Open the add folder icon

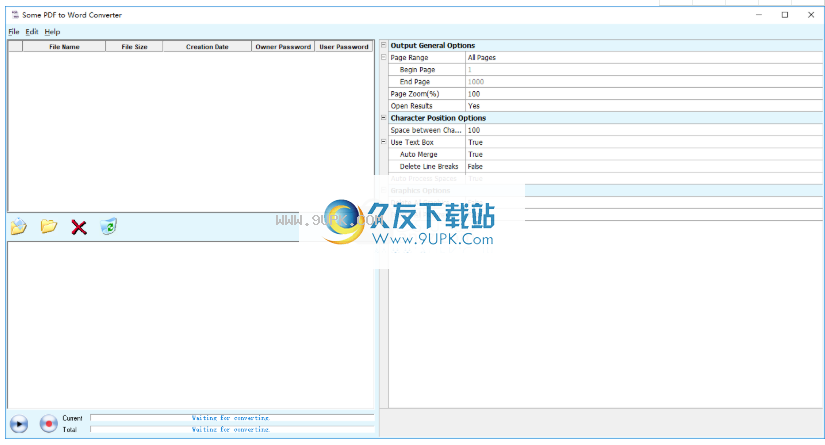click(48, 226)
